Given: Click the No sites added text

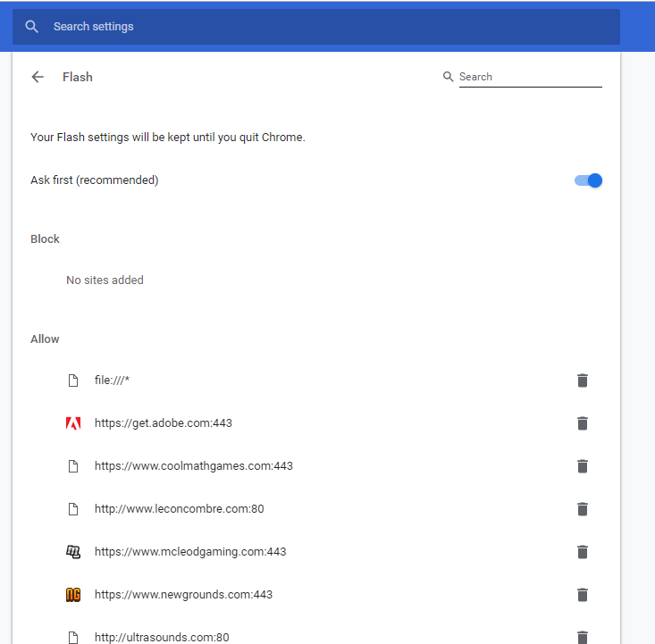Looking at the screenshot, I should pos(105,280).
